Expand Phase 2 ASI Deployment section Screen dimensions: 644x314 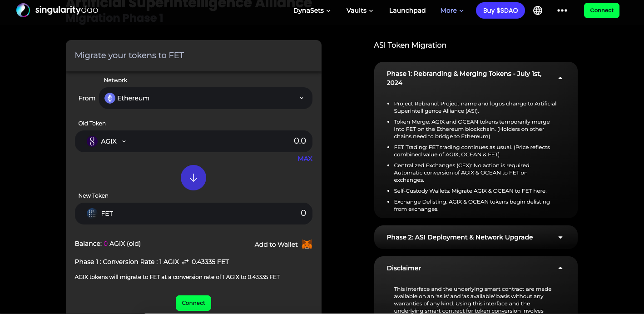(x=476, y=237)
